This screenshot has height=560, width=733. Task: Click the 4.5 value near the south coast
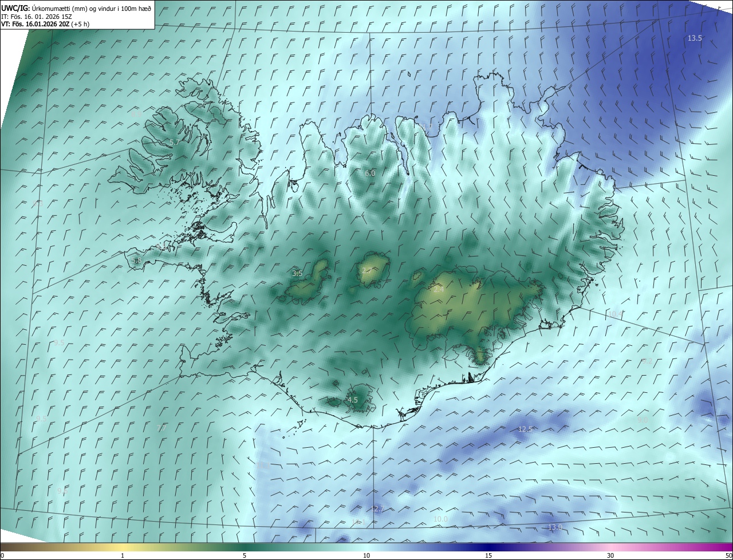(352, 400)
